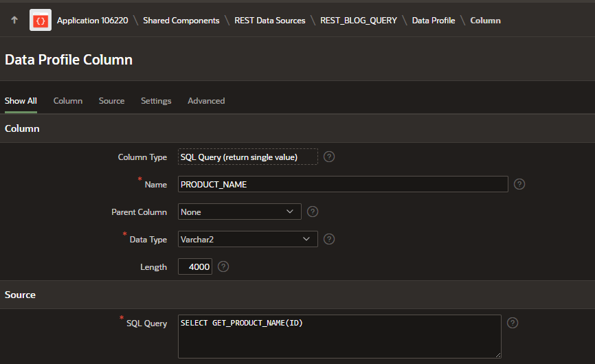
Task: Navigate to Shared Components breadcrumb
Action: pos(181,21)
